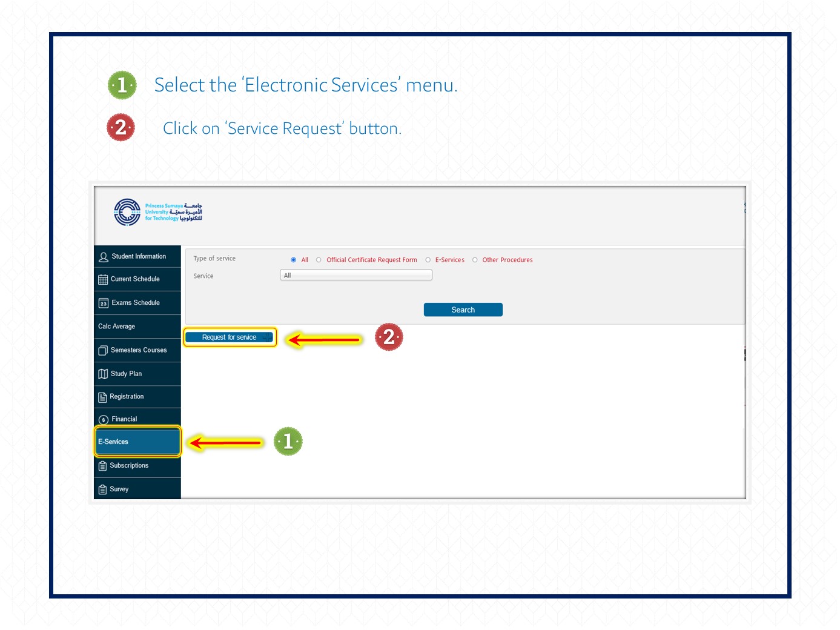This screenshot has width=840, height=630.
Task: Click the Request for service button
Action: 230,337
